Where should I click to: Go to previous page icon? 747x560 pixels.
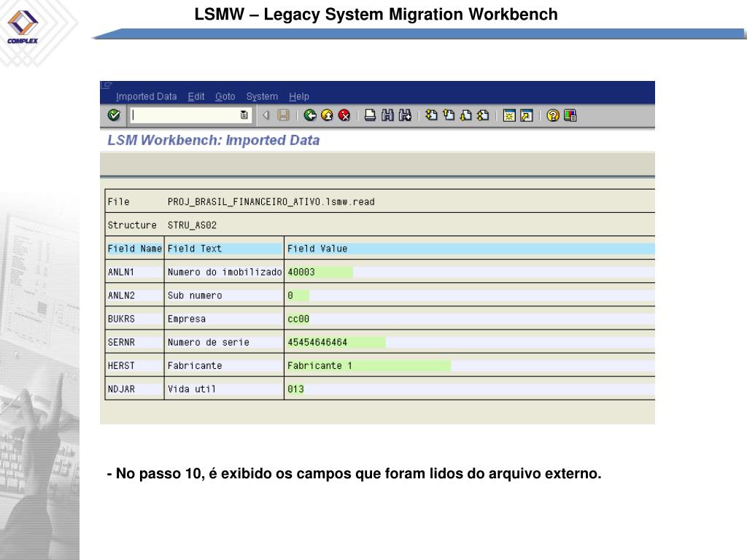click(x=449, y=115)
